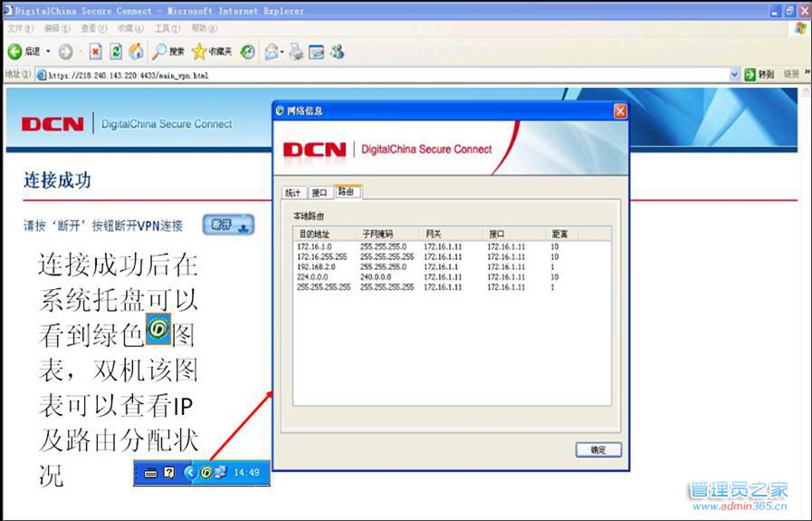Click the Refresh page icon

116,52
